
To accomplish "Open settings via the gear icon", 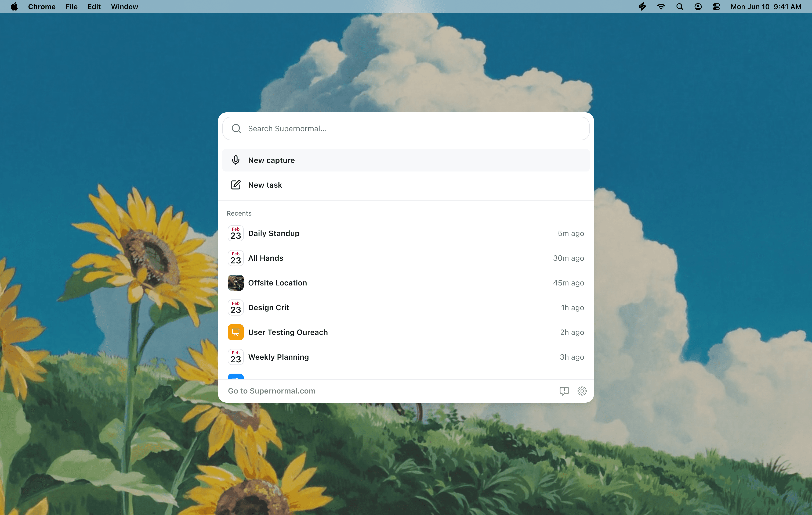I will point(582,391).
